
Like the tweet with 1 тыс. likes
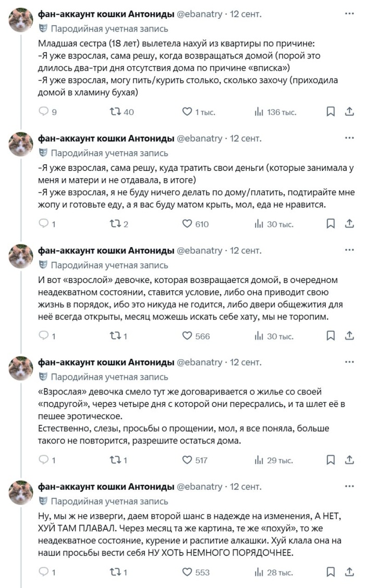pos(187,112)
